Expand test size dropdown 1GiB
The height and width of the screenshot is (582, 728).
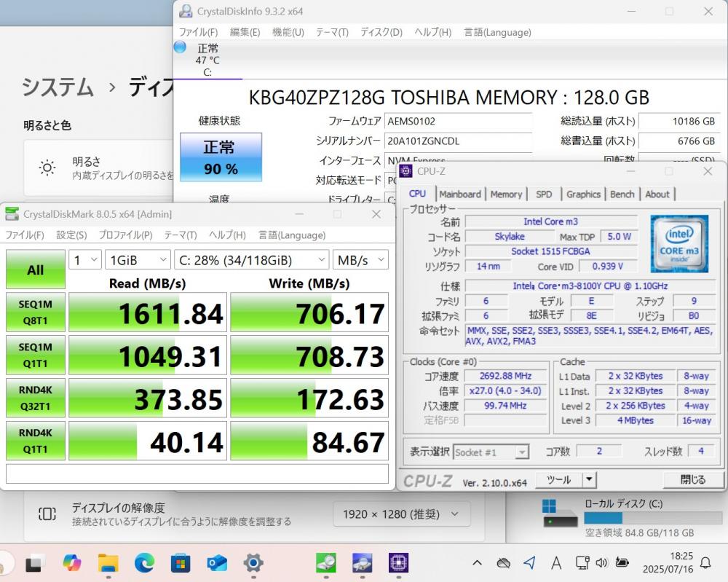(x=138, y=259)
